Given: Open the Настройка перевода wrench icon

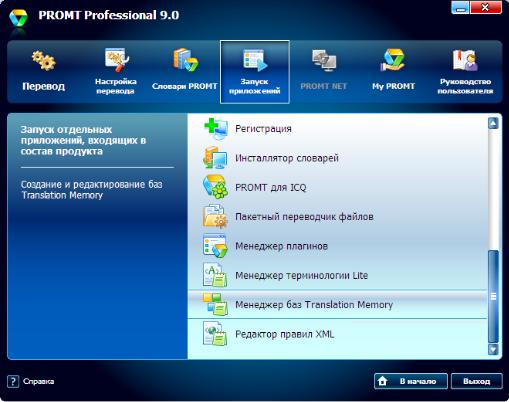Looking at the screenshot, I should (116, 60).
